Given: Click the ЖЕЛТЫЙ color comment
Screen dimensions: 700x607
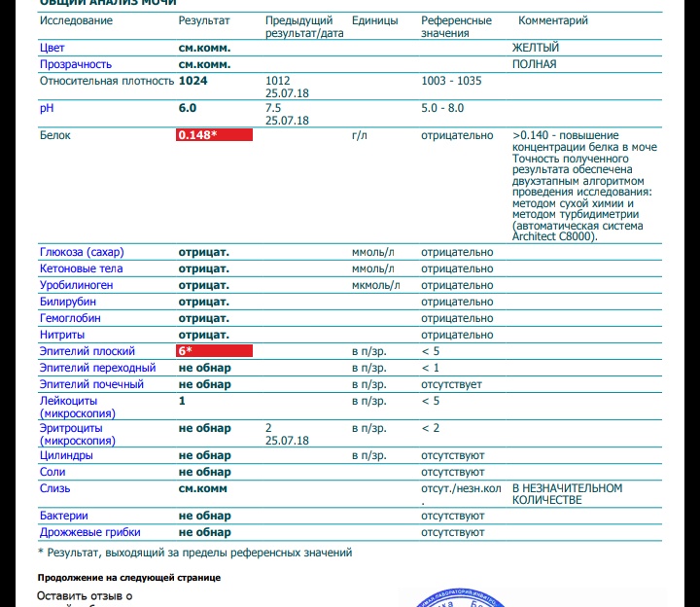Looking at the screenshot, I should pos(536,48).
